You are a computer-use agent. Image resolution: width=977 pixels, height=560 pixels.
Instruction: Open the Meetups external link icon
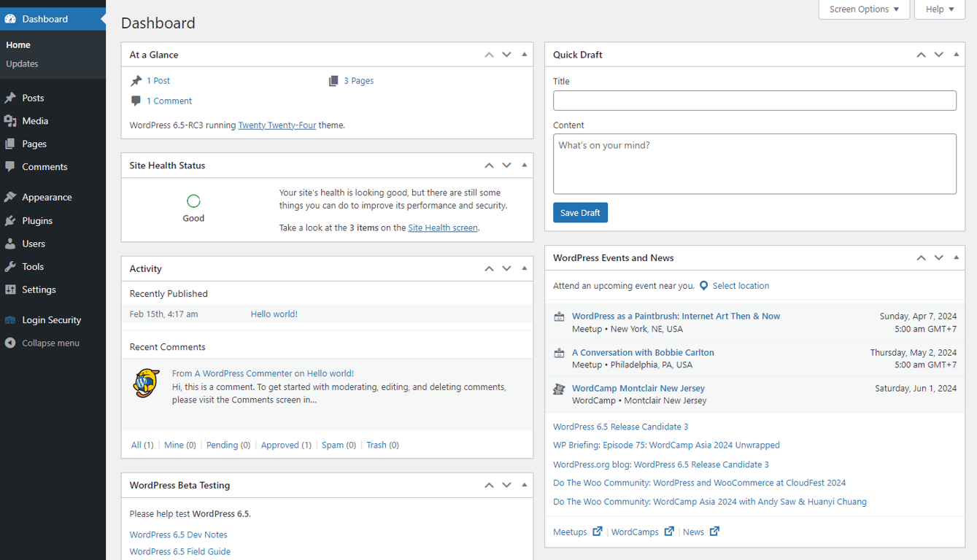[597, 532]
